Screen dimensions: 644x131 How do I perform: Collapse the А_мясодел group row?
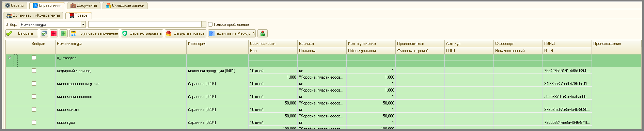point(10,58)
